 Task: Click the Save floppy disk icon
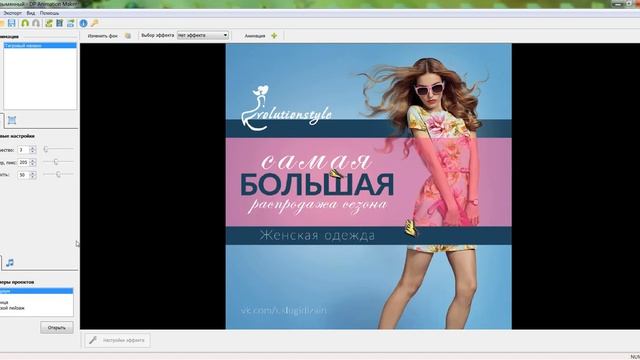tap(12, 23)
